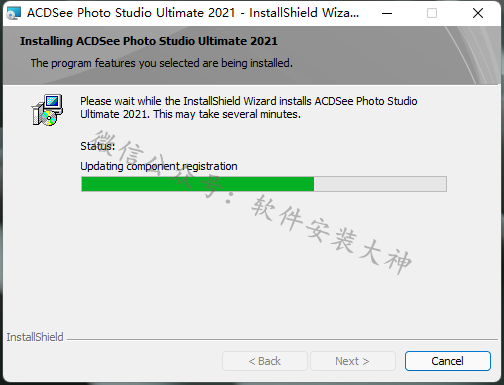This screenshot has height=385, width=504.
Task: Click the InstallShield brand label at bottom left
Action: [35, 337]
